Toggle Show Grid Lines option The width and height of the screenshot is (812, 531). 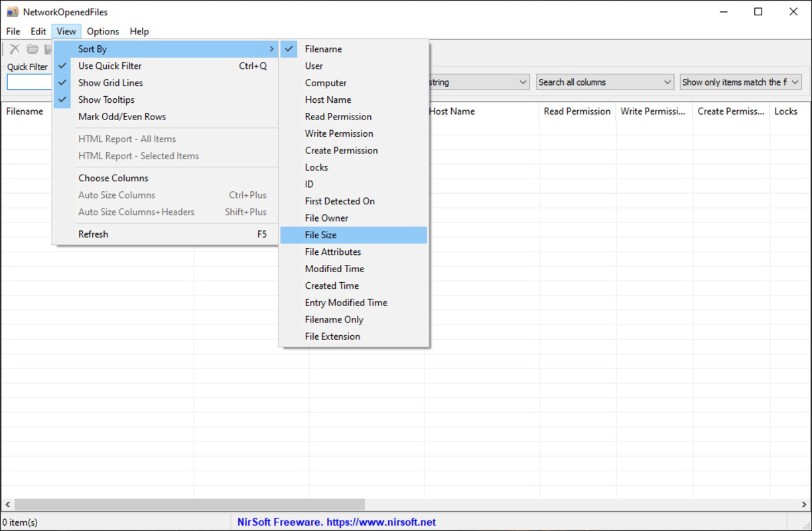[166, 83]
